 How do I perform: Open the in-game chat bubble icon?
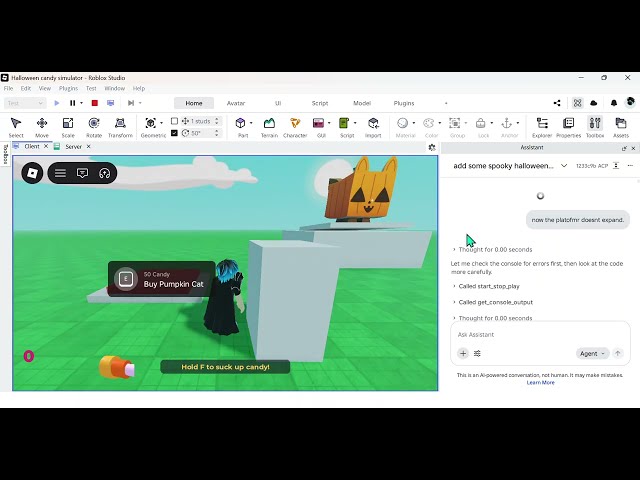coord(82,173)
